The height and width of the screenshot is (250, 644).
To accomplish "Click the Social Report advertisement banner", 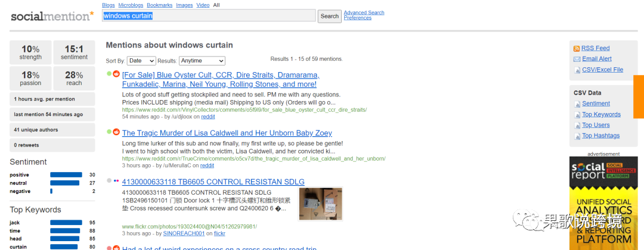I will click(603, 204).
